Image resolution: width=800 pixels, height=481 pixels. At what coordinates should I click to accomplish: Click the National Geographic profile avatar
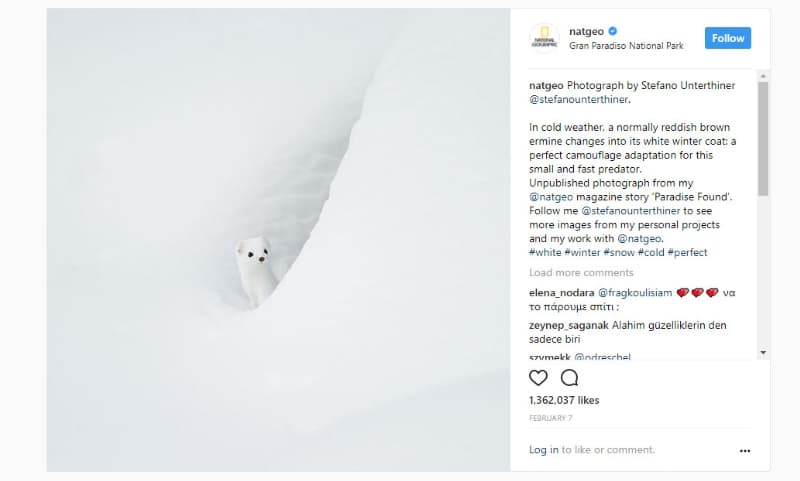544,38
